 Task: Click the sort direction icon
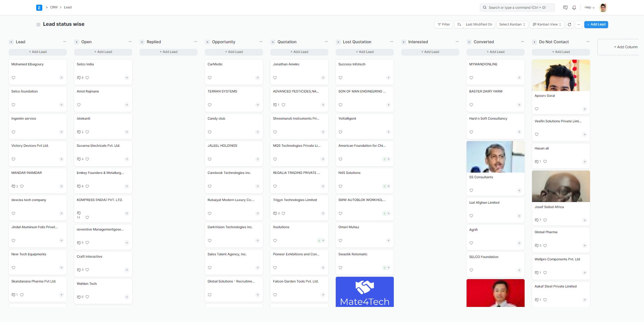[459, 24]
